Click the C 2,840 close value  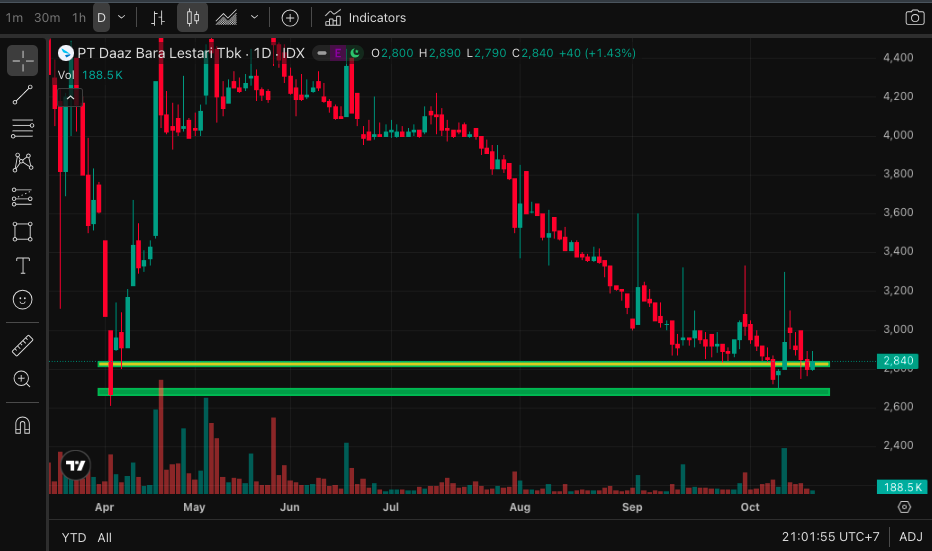pyautogui.click(x=533, y=53)
